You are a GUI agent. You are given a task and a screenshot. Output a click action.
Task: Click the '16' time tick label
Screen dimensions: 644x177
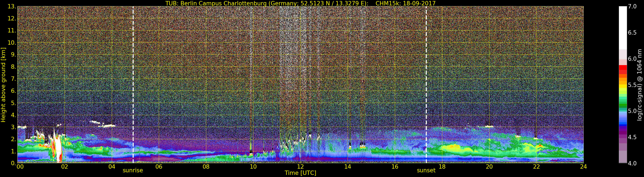395,167
